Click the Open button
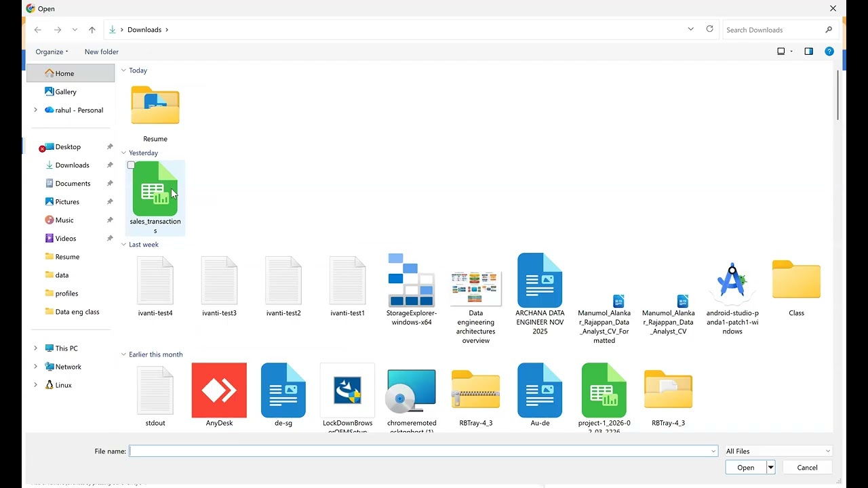The width and height of the screenshot is (868, 488). pyautogui.click(x=746, y=468)
